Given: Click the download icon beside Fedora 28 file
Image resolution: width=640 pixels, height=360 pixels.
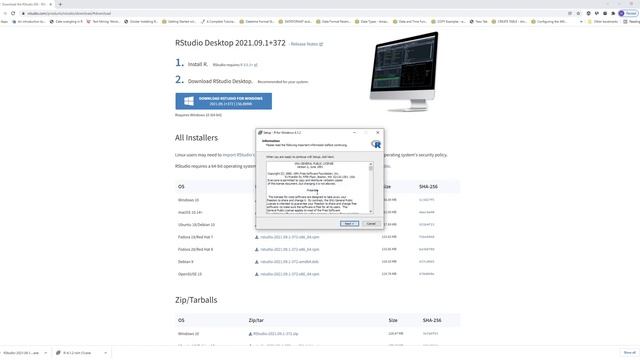Looking at the screenshot, I should 257,249.
